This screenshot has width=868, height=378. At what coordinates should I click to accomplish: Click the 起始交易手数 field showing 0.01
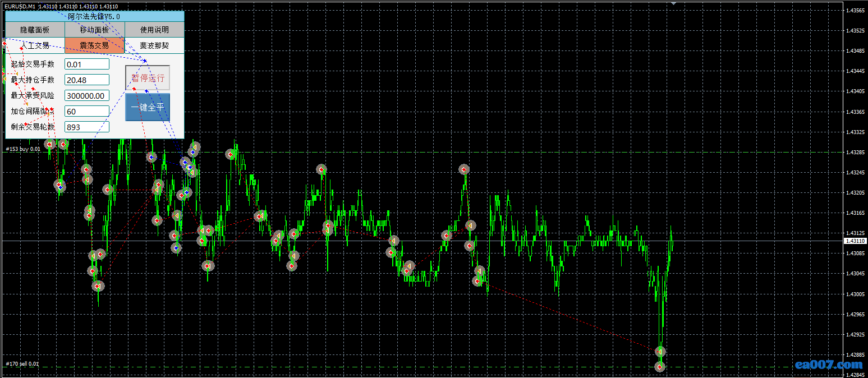click(87, 64)
